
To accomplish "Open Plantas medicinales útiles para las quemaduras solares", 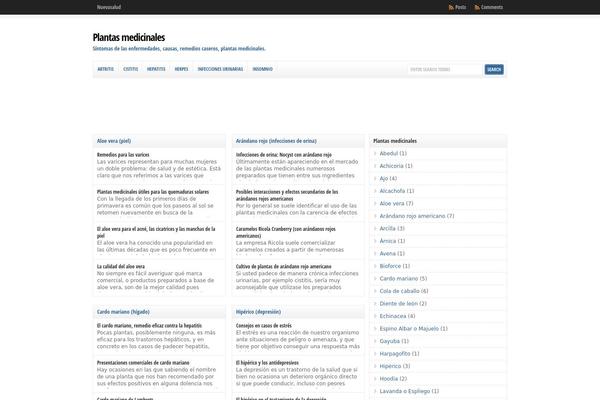I will (153, 192).
